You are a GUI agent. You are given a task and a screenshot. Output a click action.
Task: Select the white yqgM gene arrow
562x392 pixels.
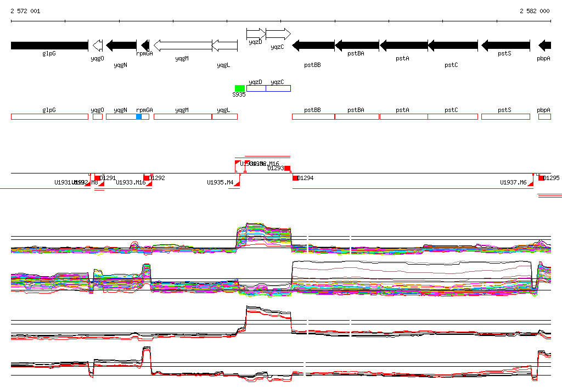click(183, 46)
